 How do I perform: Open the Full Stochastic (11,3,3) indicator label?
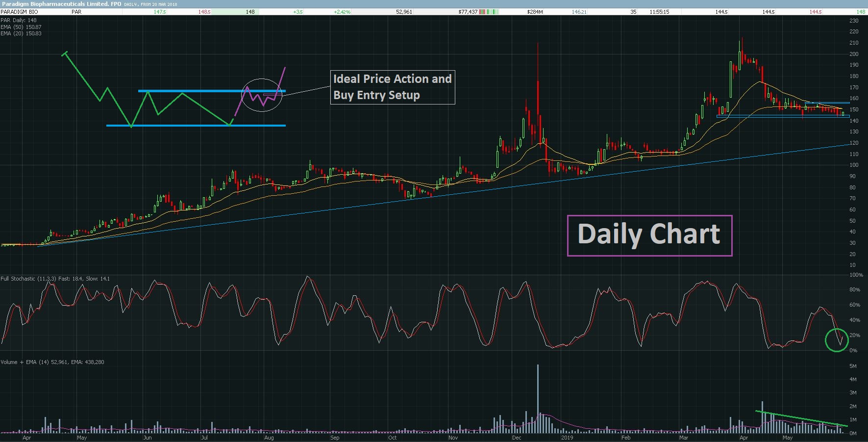(x=55, y=279)
